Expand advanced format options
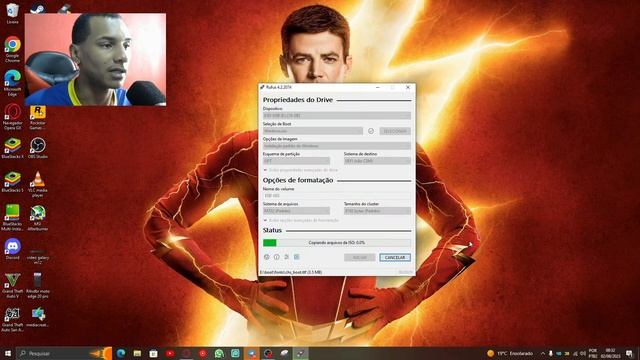 pyautogui.click(x=301, y=220)
